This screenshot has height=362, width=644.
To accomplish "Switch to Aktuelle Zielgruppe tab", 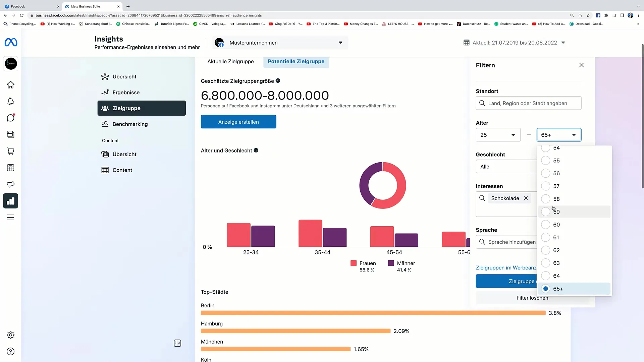I will tap(230, 61).
